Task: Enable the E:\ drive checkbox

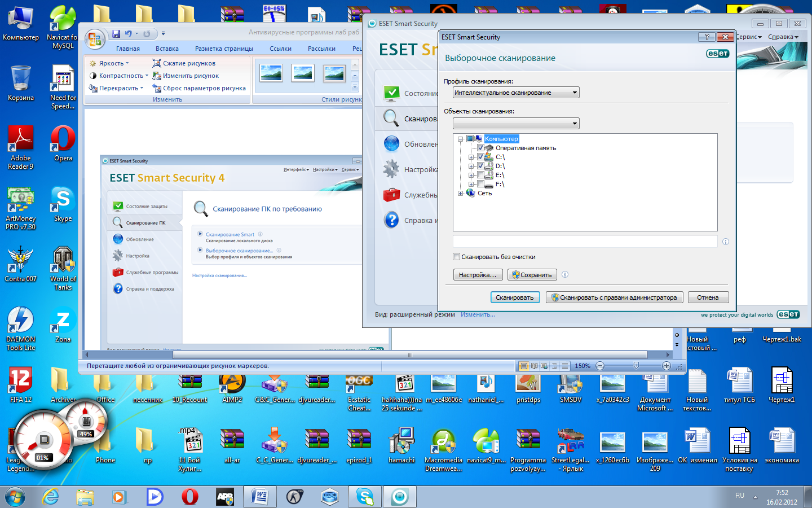Action: coord(480,175)
